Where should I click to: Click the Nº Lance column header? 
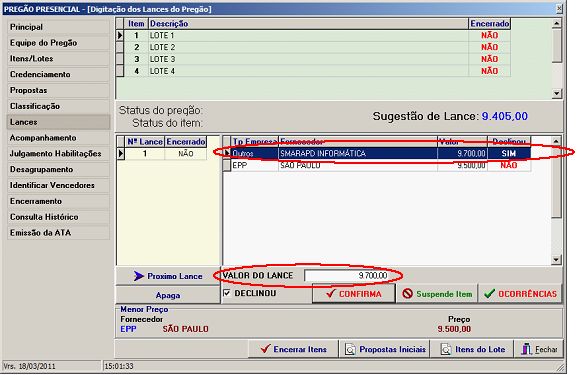coord(145,142)
